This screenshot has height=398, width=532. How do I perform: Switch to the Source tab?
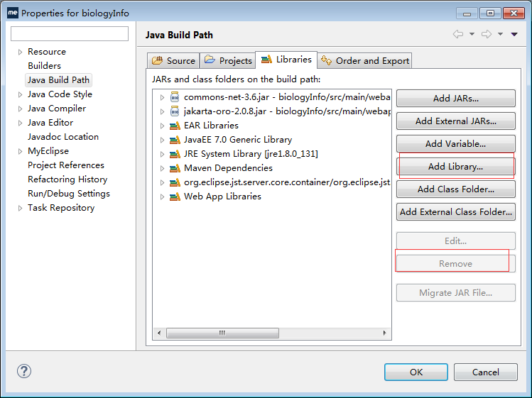coord(173,61)
